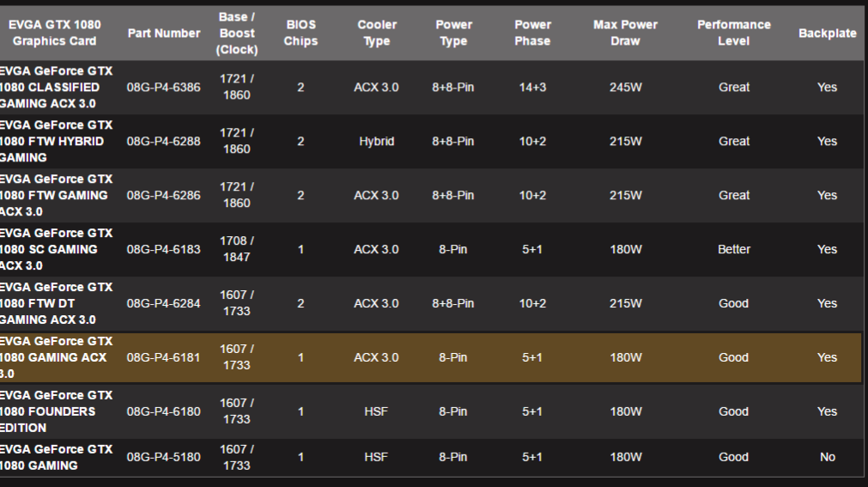Click the Cooler Type column header
The image size is (868, 487).
376,33
